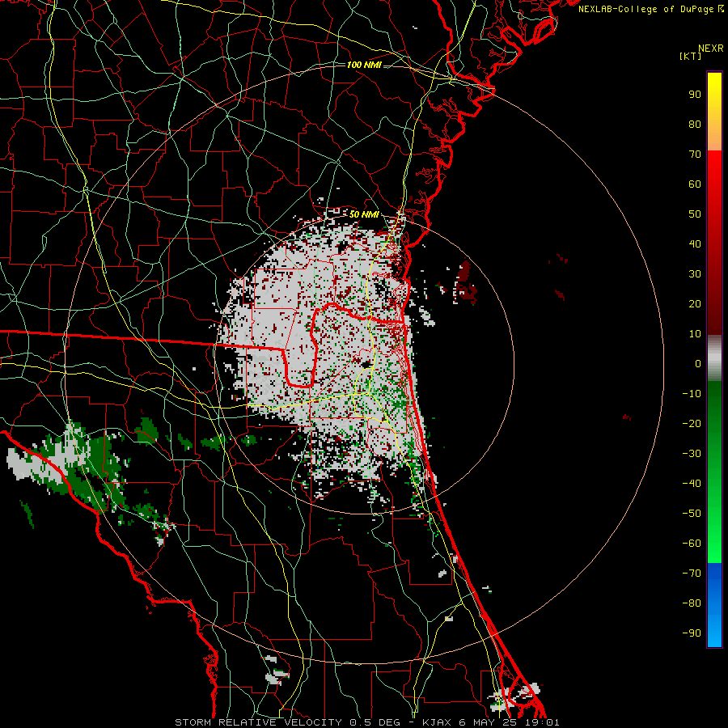Click the positive 40 scale value
Screen dimensions: 728x728
pyautogui.click(x=695, y=243)
